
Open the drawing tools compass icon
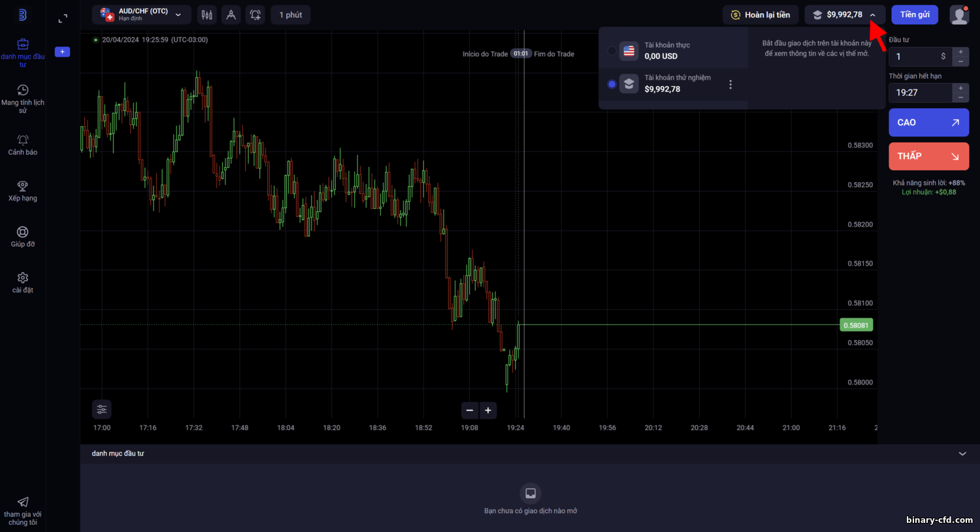pyautogui.click(x=231, y=15)
